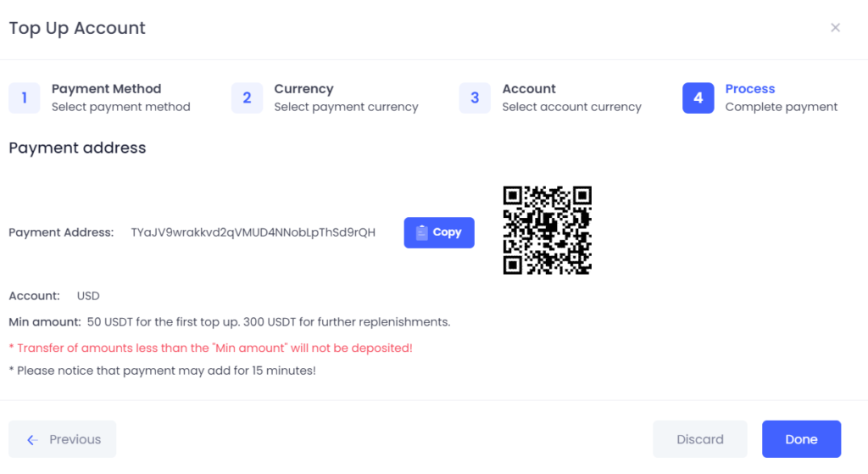Click the payment QR code
The width and height of the screenshot is (868, 474).
click(548, 231)
